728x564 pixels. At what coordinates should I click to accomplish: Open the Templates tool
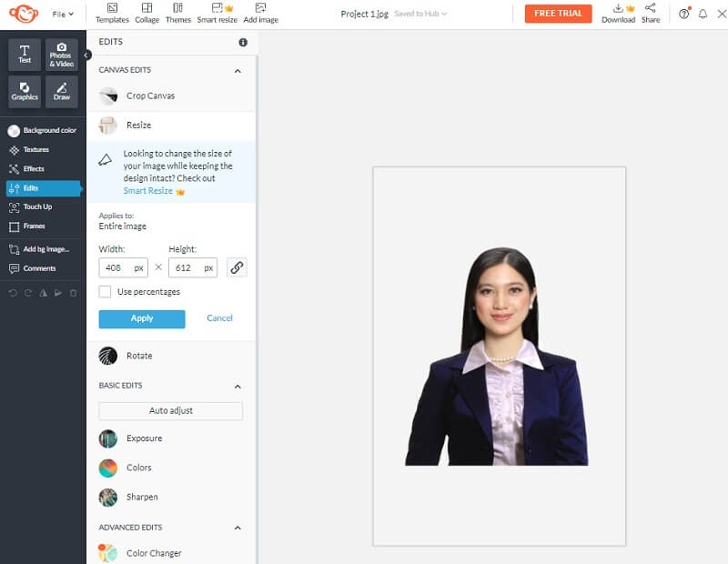coord(112,13)
